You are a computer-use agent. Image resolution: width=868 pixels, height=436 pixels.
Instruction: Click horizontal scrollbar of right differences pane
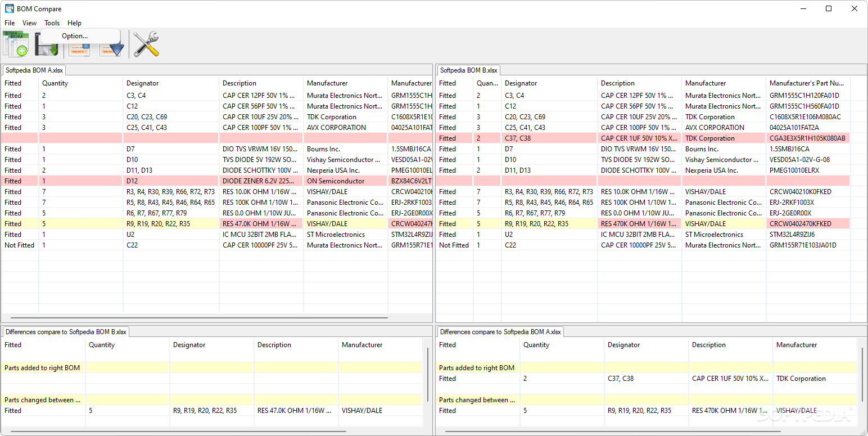(612, 431)
